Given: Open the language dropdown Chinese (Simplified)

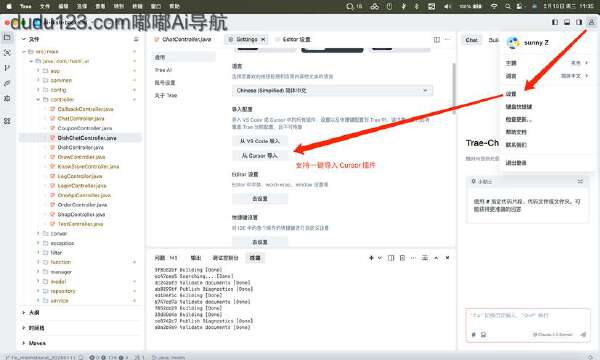Looking at the screenshot, I should click(332, 91).
